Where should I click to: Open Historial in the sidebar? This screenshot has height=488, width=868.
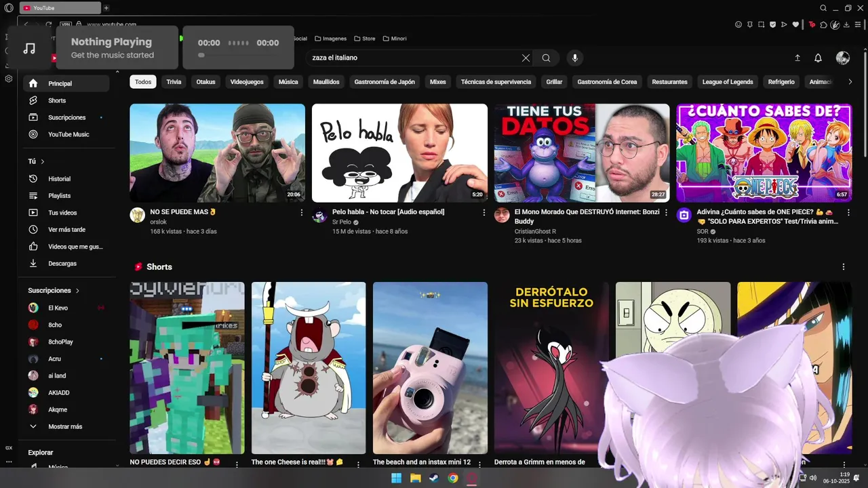(x=66, y=179)
